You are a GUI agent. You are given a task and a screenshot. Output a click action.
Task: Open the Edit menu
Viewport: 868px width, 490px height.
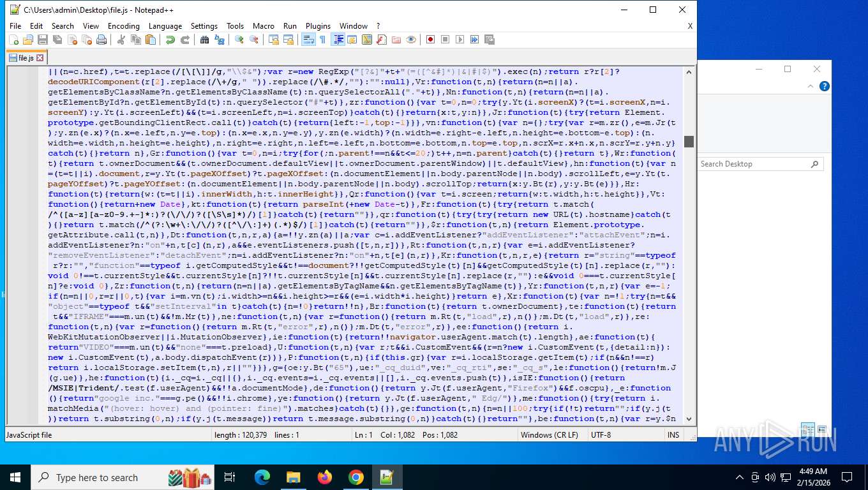click(x=36, y=26)
